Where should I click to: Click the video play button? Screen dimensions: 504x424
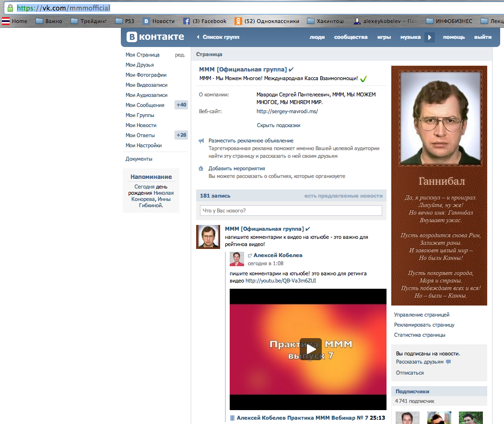[x=310, y=349]
